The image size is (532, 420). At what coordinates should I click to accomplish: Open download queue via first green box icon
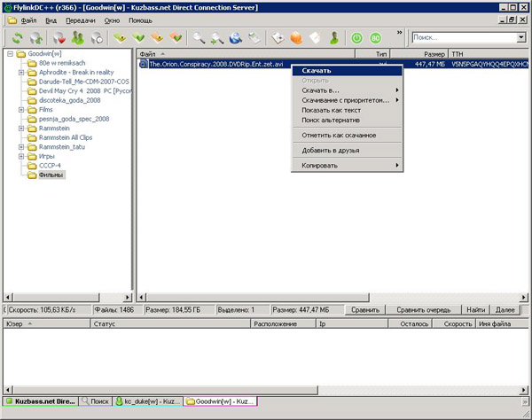tap(120, 38)
